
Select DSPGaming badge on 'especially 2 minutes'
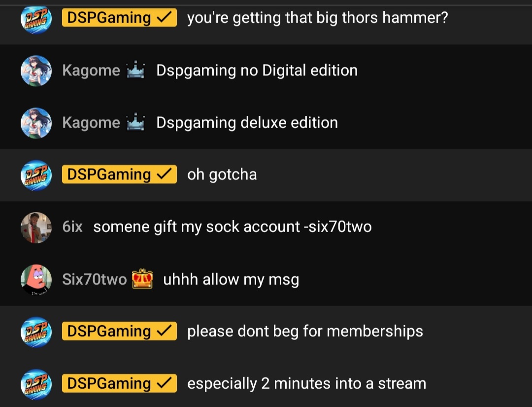[119, 383]
